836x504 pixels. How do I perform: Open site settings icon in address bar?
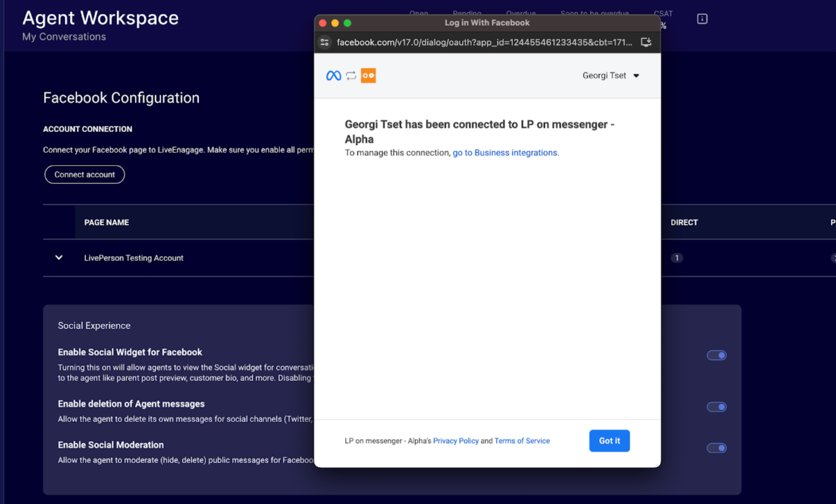click(324, 42)
